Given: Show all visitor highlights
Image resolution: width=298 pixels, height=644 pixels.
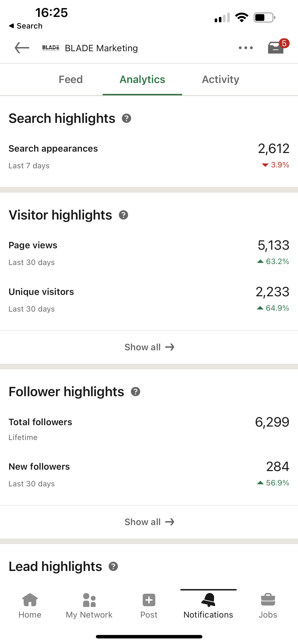Looking at the screenshot, I should pyautogui.click(x=149, y=347).
